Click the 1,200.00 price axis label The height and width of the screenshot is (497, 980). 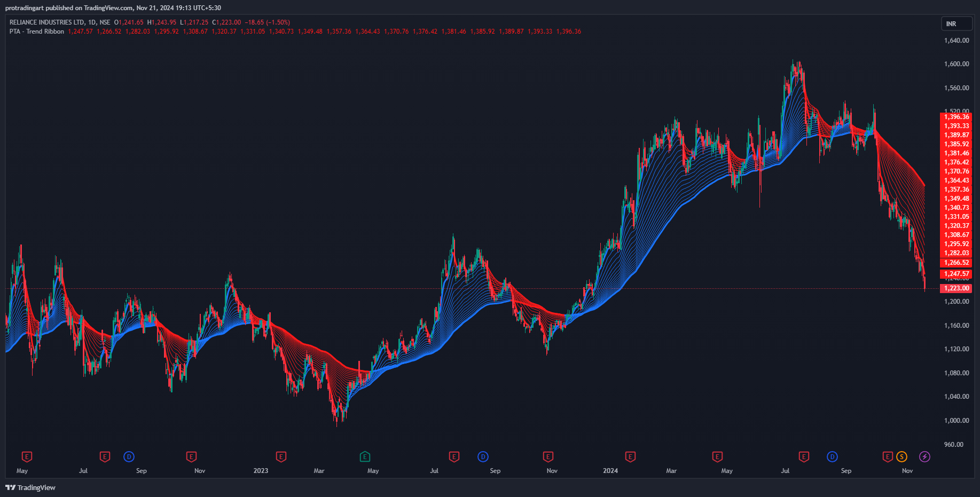(957, 302)
